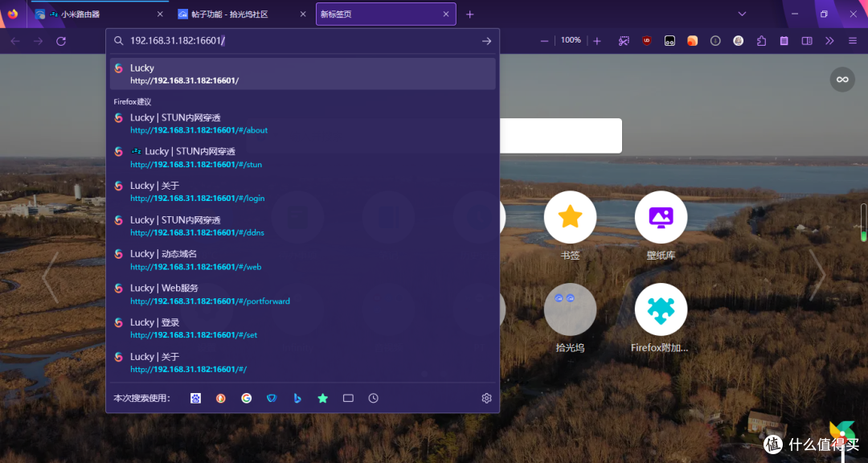Open the suggestion ending in /#/stun
The height and width of the screenshot is (463, 868).
[x=302, y=158]
